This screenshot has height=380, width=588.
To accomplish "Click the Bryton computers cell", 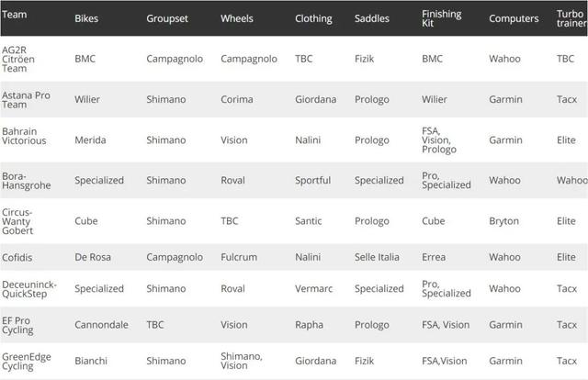I will tap(504, 221).
